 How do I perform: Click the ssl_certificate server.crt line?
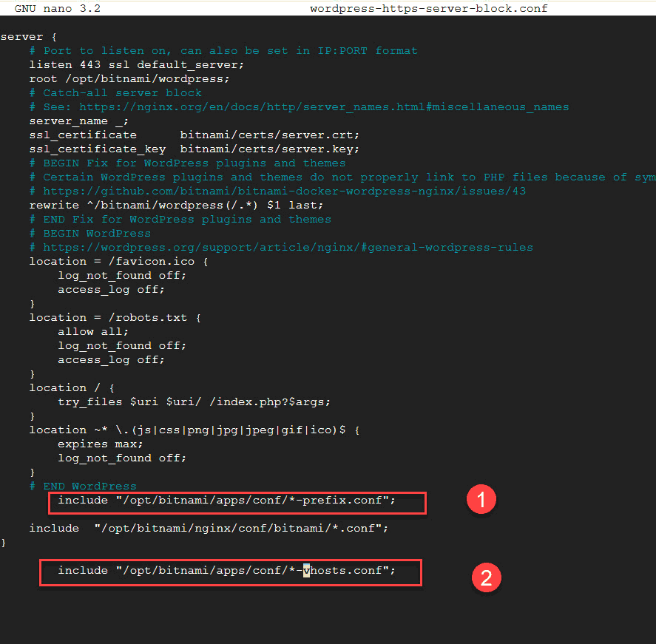(194, 135)
